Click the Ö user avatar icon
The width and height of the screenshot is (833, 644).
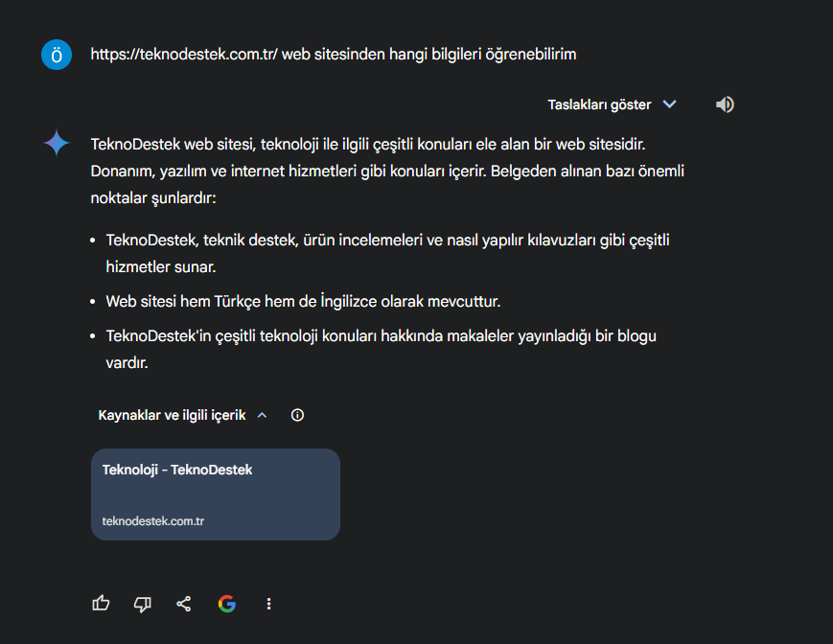tap(57, 55)
